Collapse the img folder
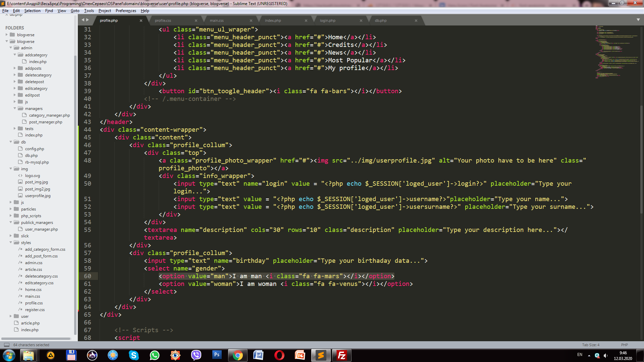 click(x=11, y=169)
